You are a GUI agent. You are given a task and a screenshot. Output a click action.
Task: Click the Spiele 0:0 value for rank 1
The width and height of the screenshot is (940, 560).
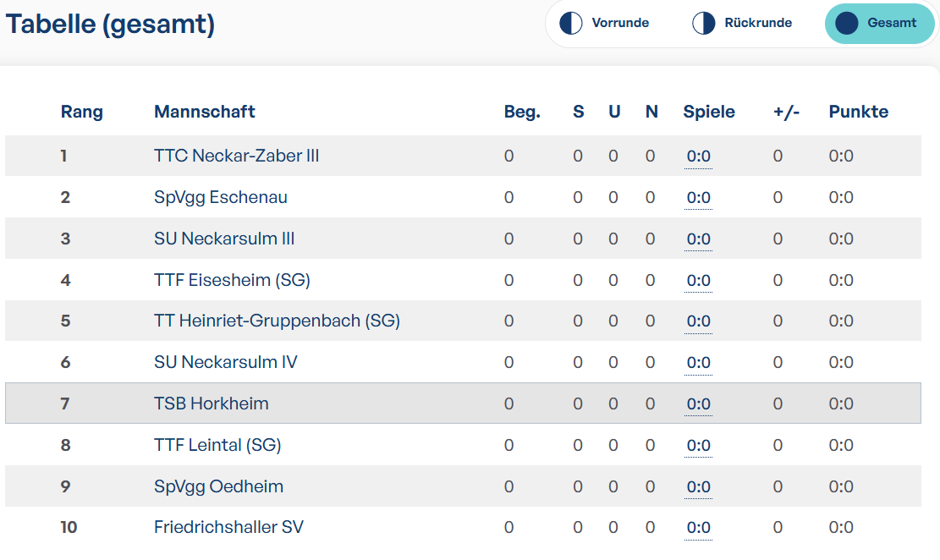[x=698, y=156]
